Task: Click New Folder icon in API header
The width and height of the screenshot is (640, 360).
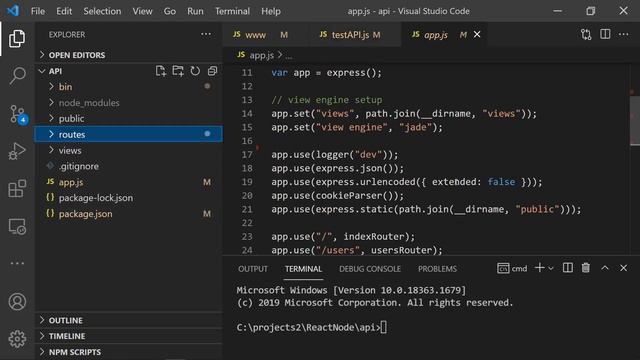Action: tap(178, 71)
